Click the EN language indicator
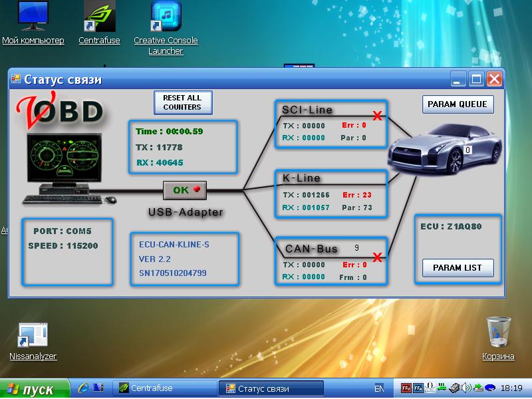Viewport: 532px width, 399px height. [379, 388]
